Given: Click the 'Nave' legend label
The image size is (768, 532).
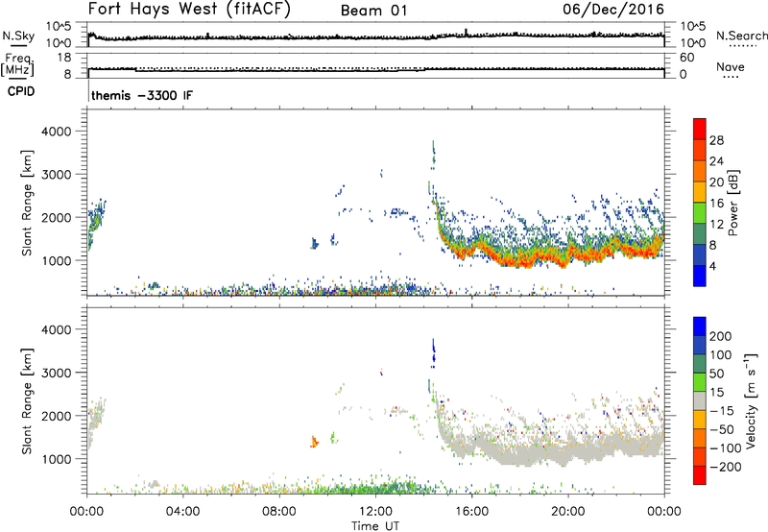Looking at the screenshot, I should point(731,66).
